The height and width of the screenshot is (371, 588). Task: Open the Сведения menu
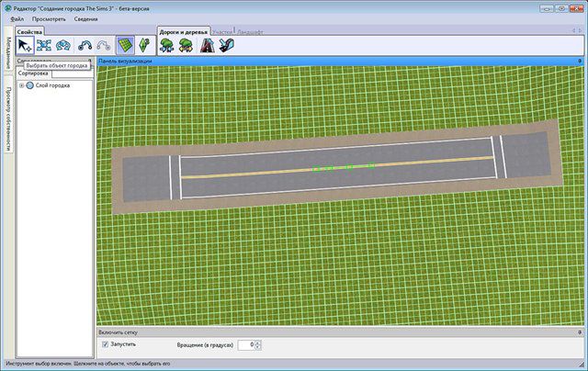click(x=86, y=18)
